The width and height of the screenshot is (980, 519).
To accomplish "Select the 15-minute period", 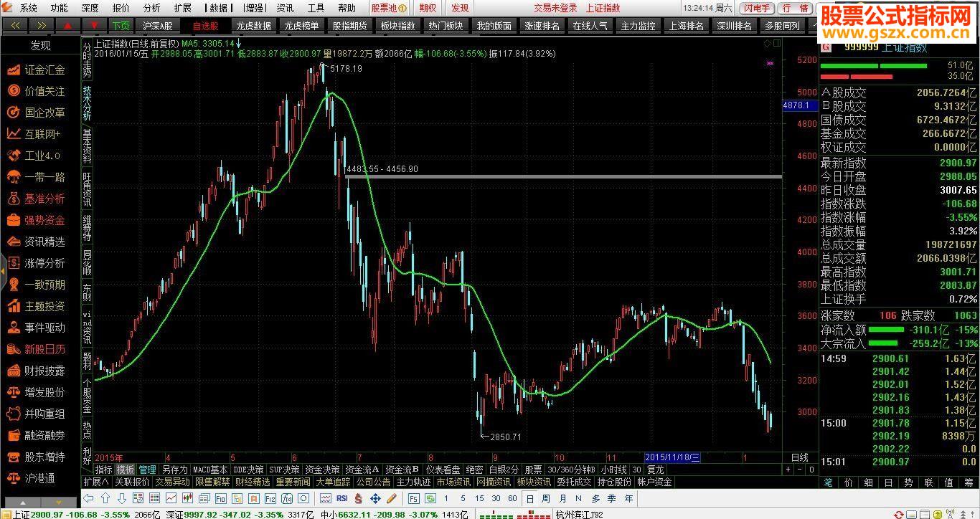I will point(479,498).
